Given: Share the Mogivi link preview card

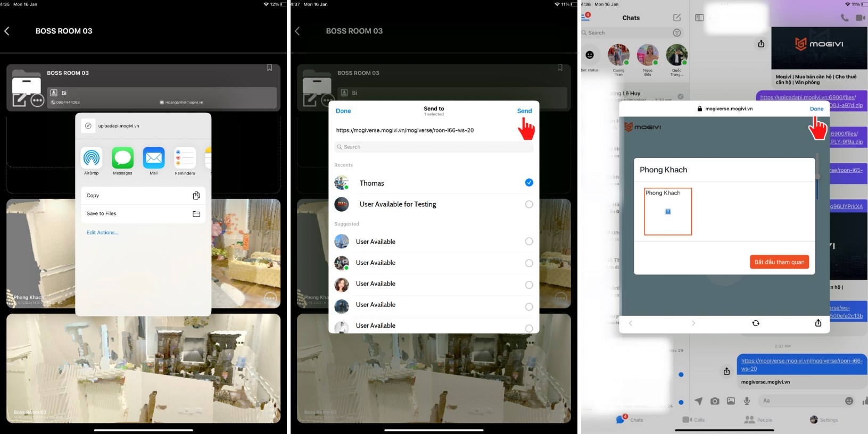Looking at the screenshot, I should click(x=761, y=44).
